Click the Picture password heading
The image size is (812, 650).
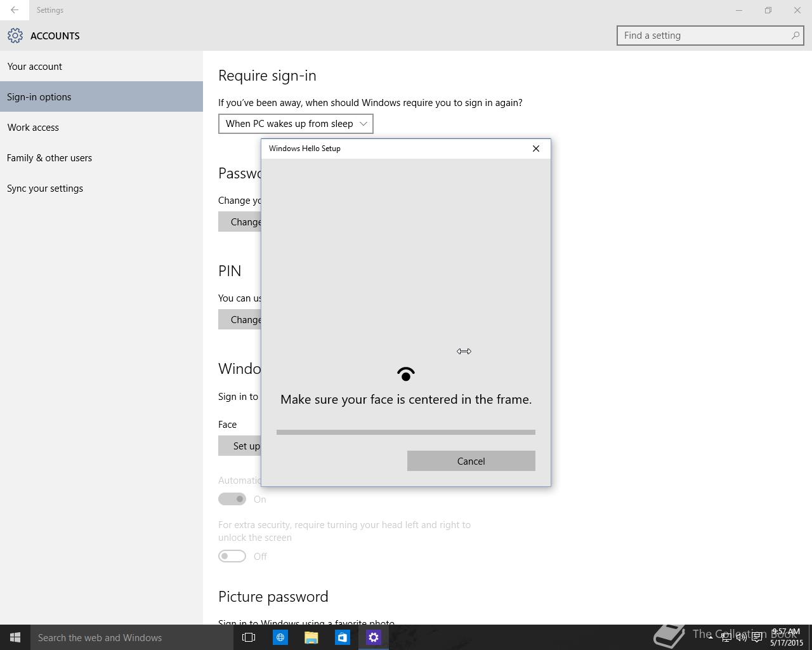pyautogui.click(x=273, y=597)
